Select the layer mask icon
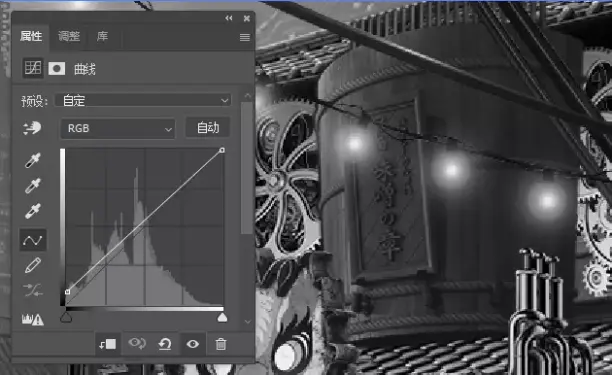This screenshot has width=612, height=375. [x=57, y=69]
